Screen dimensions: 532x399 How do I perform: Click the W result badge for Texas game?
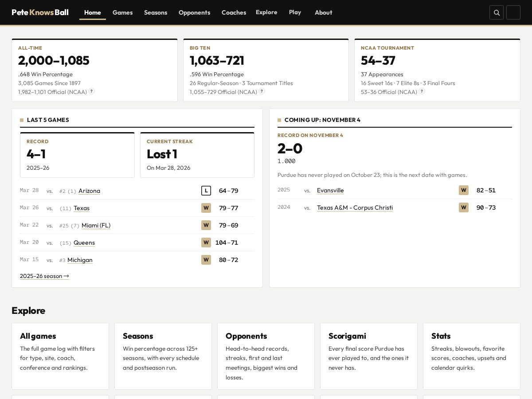point(206,208)
